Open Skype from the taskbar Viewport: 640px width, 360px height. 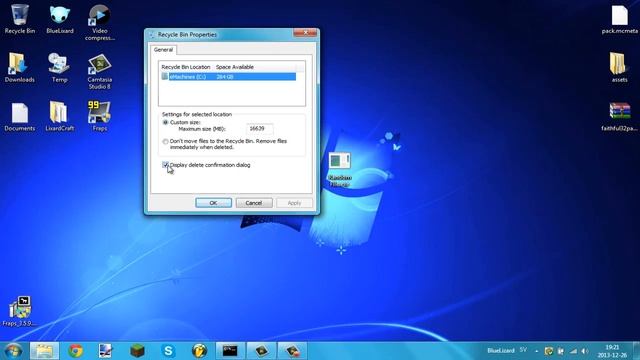[x=168, y=351]
